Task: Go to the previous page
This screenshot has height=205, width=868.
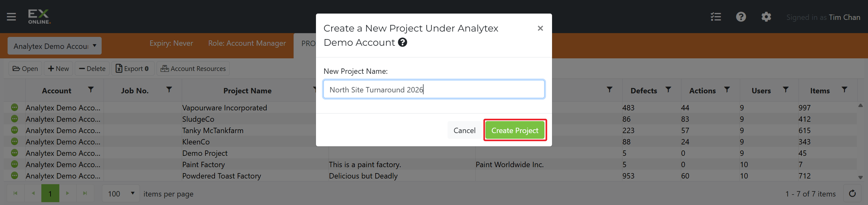Action: coord(33,193)
